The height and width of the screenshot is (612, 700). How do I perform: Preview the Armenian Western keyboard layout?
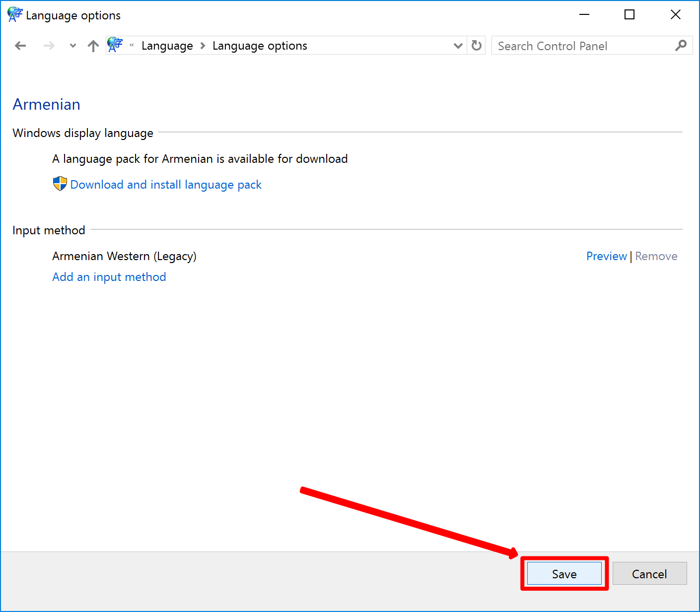pos(606,256)
